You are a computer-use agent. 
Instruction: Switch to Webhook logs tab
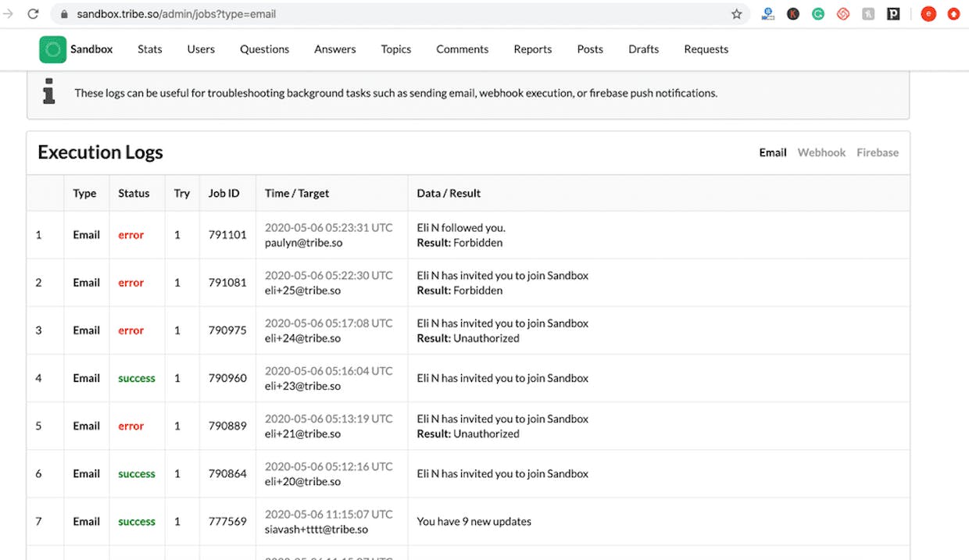[x=821, y=152]
